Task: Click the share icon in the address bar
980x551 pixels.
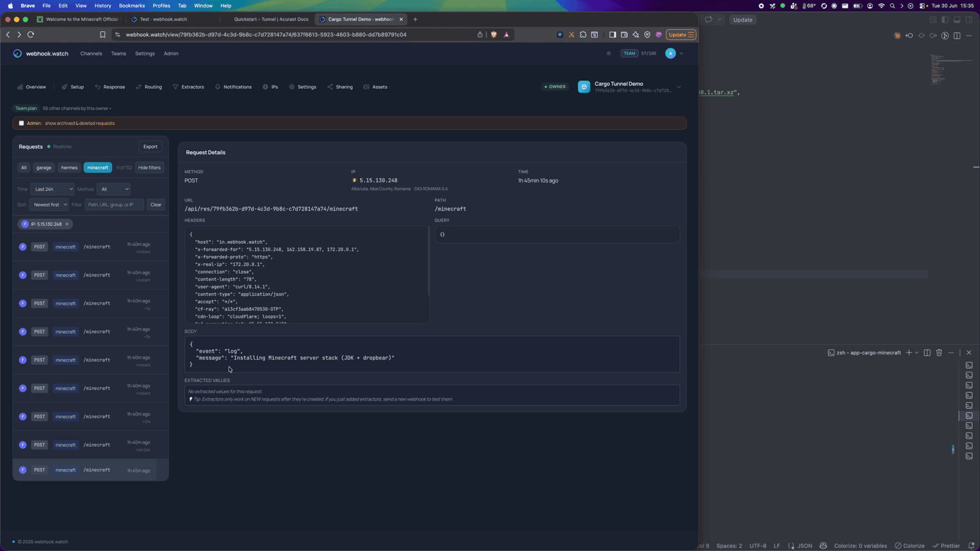Action: (480, 35)
